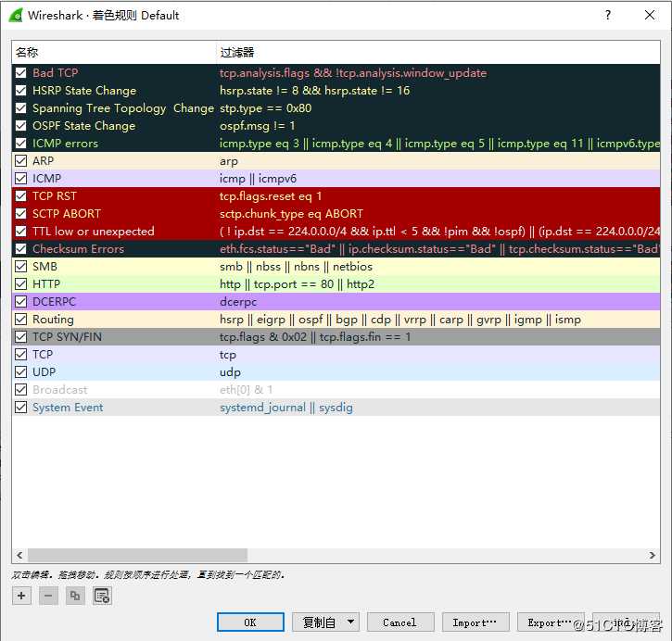Image resolution: width=672 pixels, height=641 pixels.
Task: Click the OK button
Action: click(250, 622)
